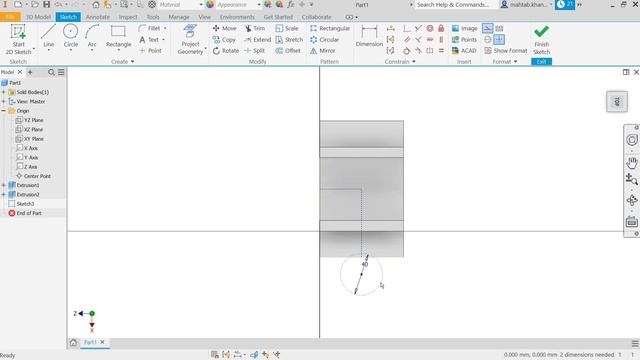This screenshot has height=360, width=640.
Task: Activate the Stretch tool
Action: click(x=289, y=40)
